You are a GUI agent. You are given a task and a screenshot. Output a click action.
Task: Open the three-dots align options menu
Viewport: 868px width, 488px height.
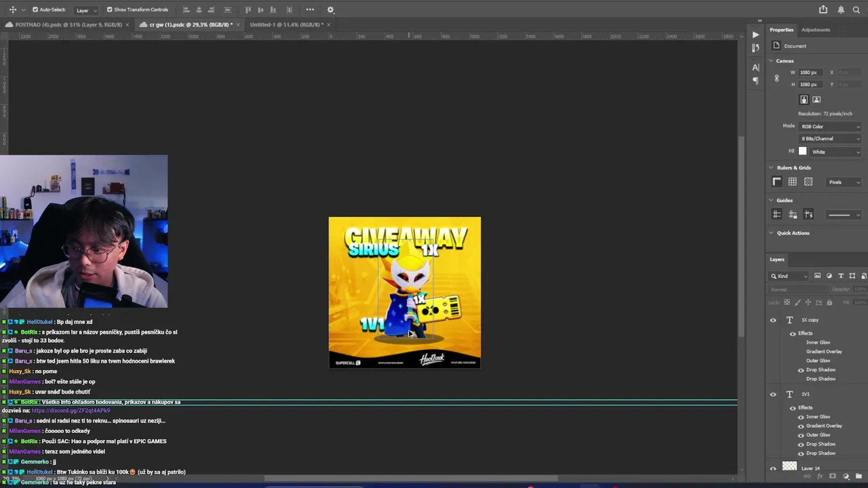click(x=310, y=9)
